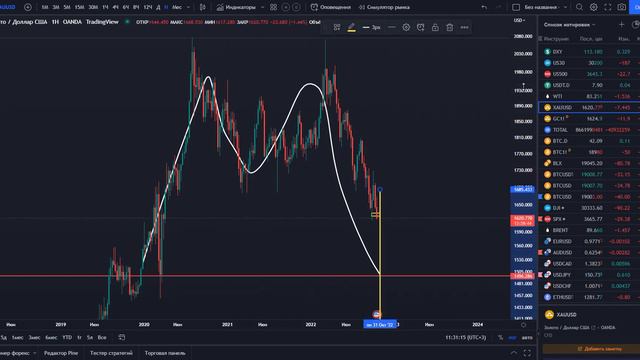Set date range to Все
The height and width of the screenshot is (360, 640).
[x=102, y=338]
